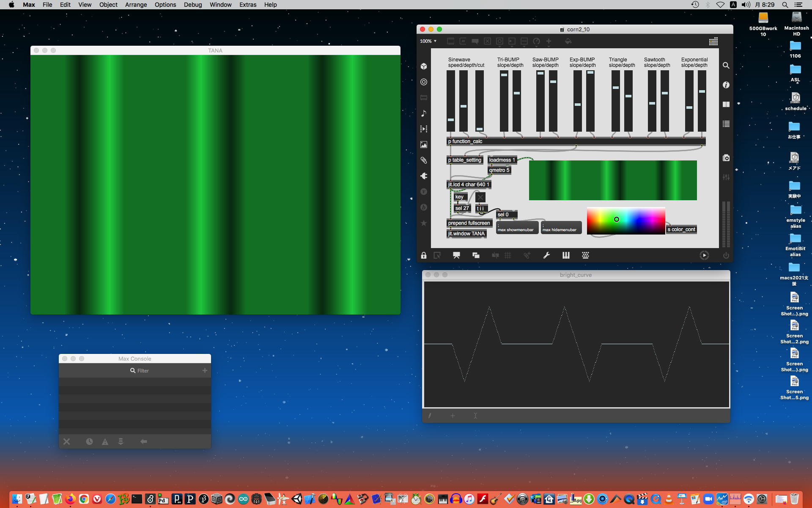Open the paperclip snippets icon
Screen dimensions: 812x508
tap(424, 160)
